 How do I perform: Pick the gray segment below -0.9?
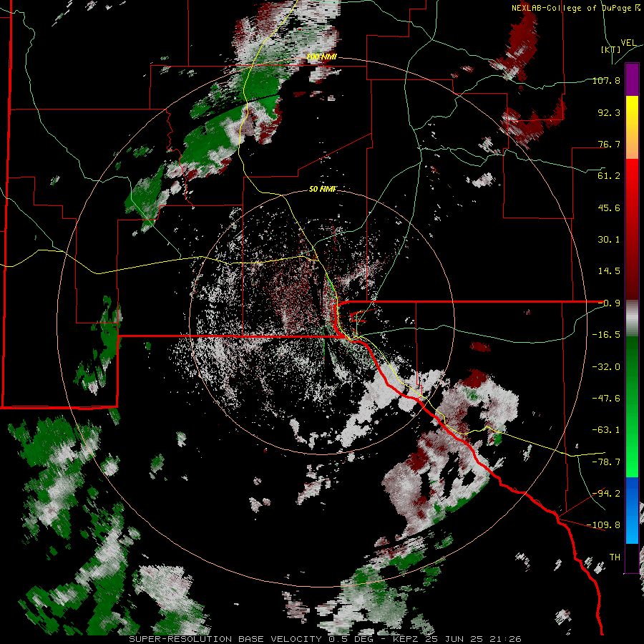tap(632, 318)
